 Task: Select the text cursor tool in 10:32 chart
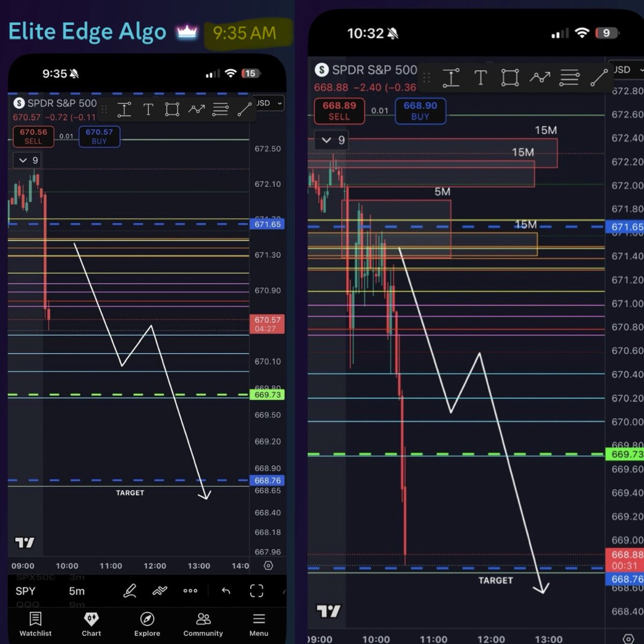451,78
